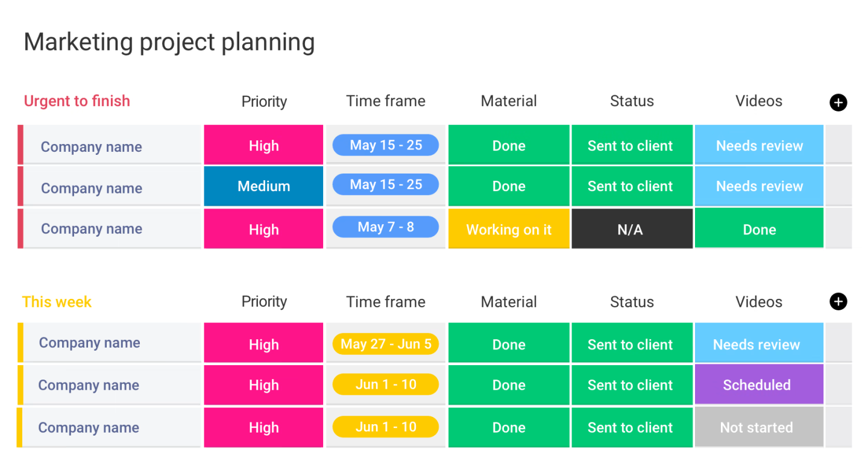Viewport: 868px width, 476px height.
Task: Click the May 7 - 8 time frame pill
Action: coord(386,227)
